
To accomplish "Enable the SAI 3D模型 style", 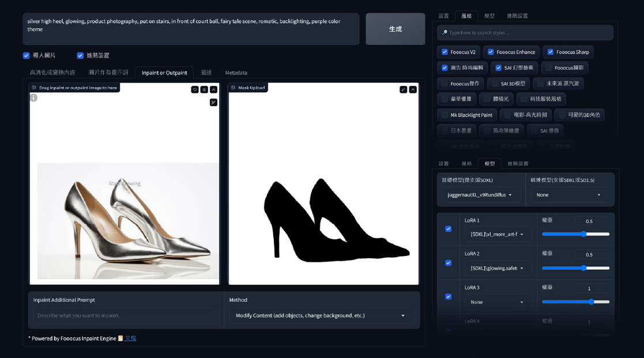I will point(495,84).
